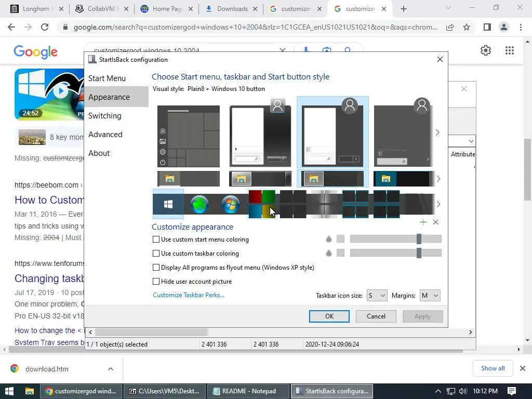
Task: Go back in Chrome
Action: [x=11, y=27]
